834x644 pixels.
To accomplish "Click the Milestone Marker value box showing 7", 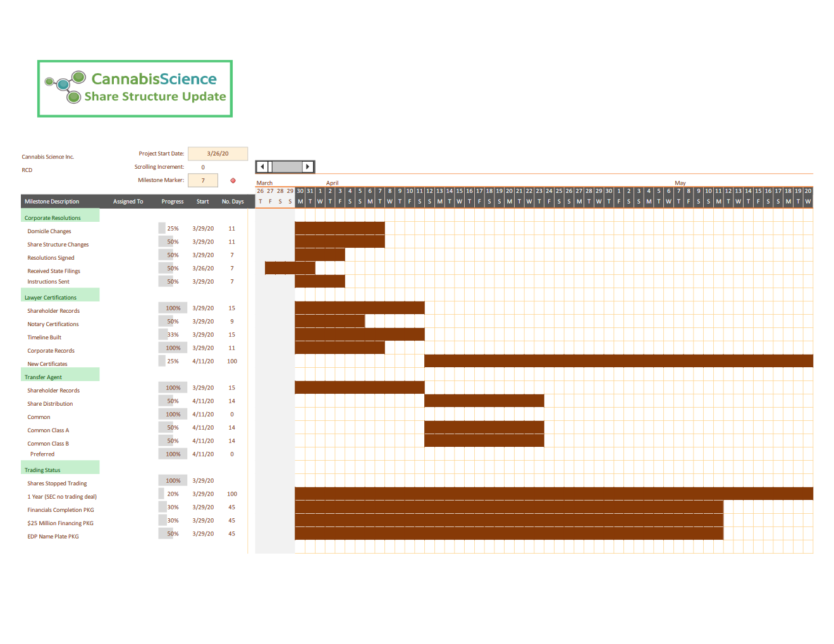I will [202, 179].
